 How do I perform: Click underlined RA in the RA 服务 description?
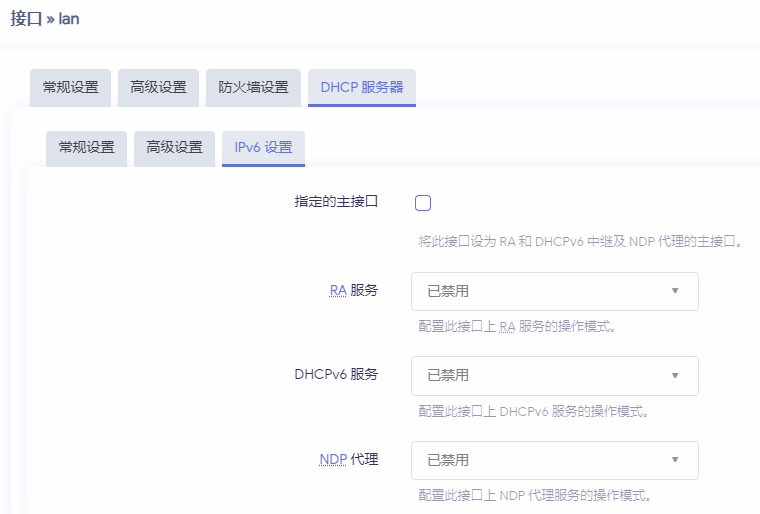coord(507,327)
